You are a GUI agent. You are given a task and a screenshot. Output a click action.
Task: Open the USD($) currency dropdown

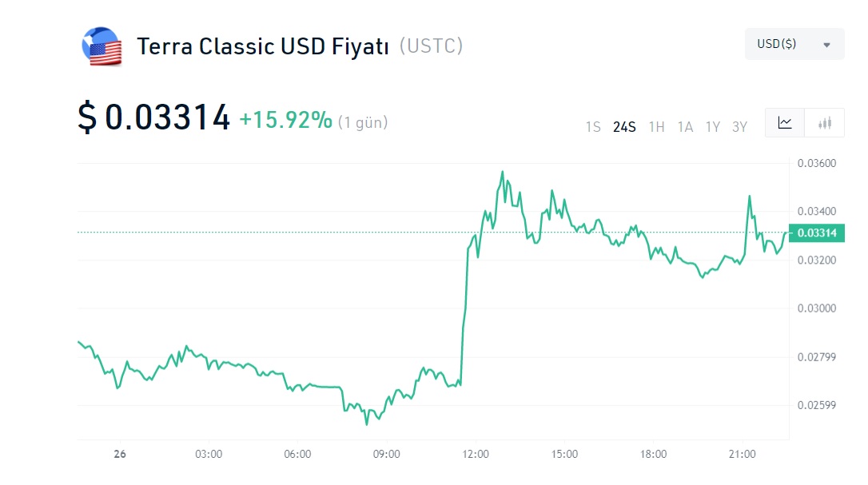[x=794, y=44]
